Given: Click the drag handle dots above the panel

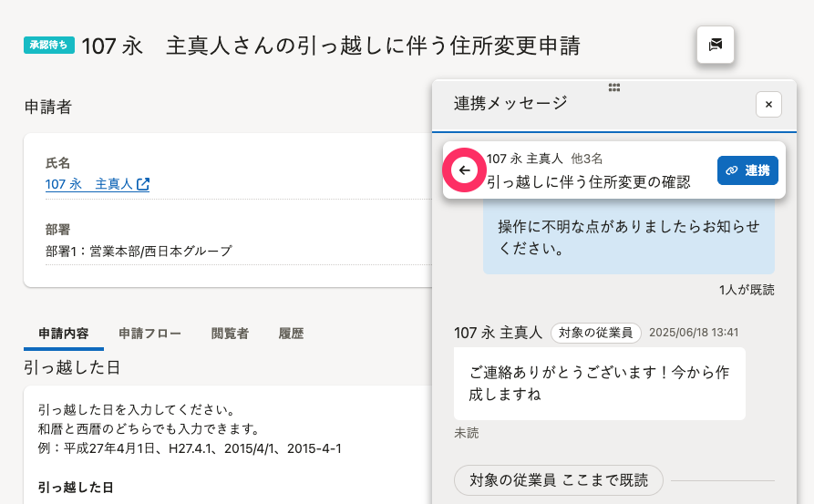Looking at the screenshot, I should (614, 87).
